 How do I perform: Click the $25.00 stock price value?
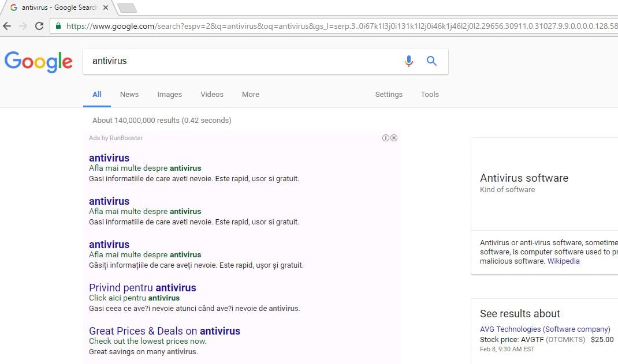(602, 340)
